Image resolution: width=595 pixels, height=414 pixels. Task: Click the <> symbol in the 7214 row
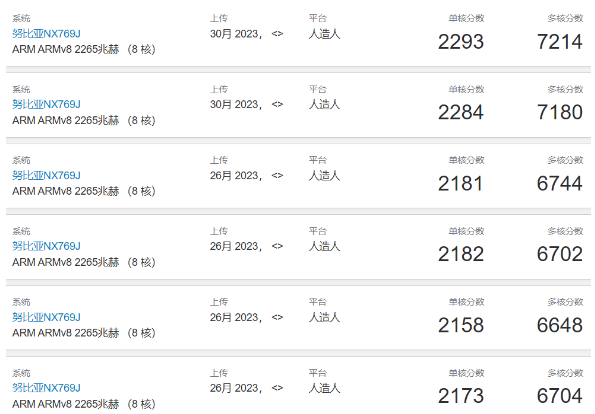277,34
